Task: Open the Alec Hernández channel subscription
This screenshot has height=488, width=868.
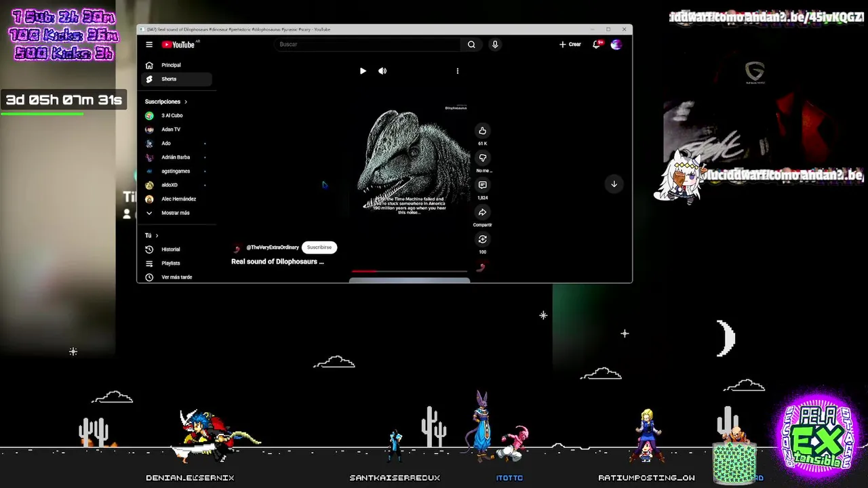Action: coord(177,199)
